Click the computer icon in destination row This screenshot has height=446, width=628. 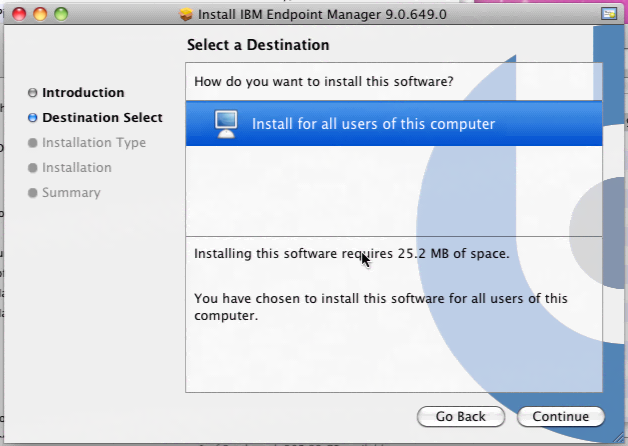[x=226, y=124]
